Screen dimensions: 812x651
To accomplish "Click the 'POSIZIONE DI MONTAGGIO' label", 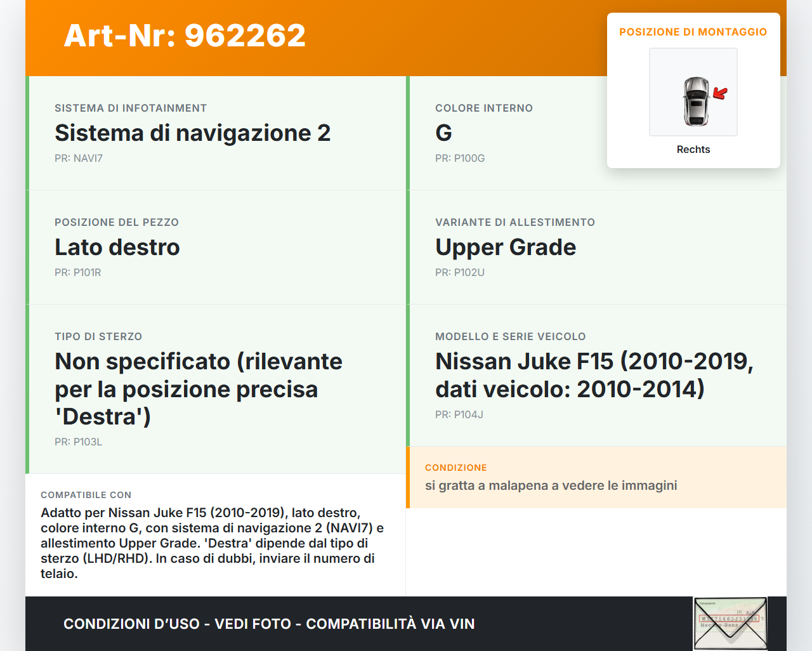I will coord(693,32).
